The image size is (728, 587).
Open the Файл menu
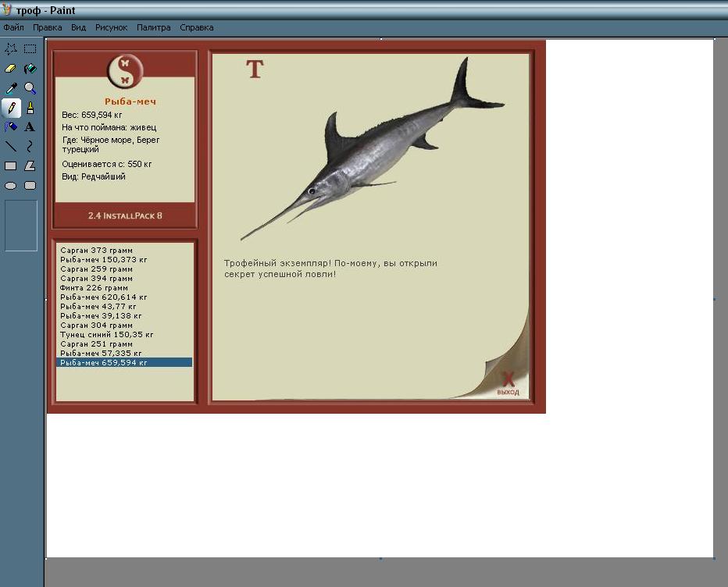[x=13, y=27]
